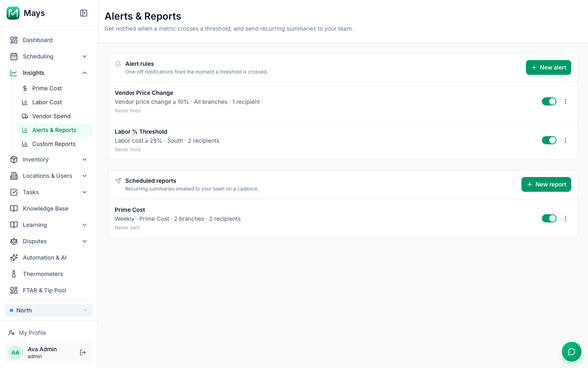Open the Prime Cost scheduled report row
Screen dimensions: 588x368
[x=343, y=218]
